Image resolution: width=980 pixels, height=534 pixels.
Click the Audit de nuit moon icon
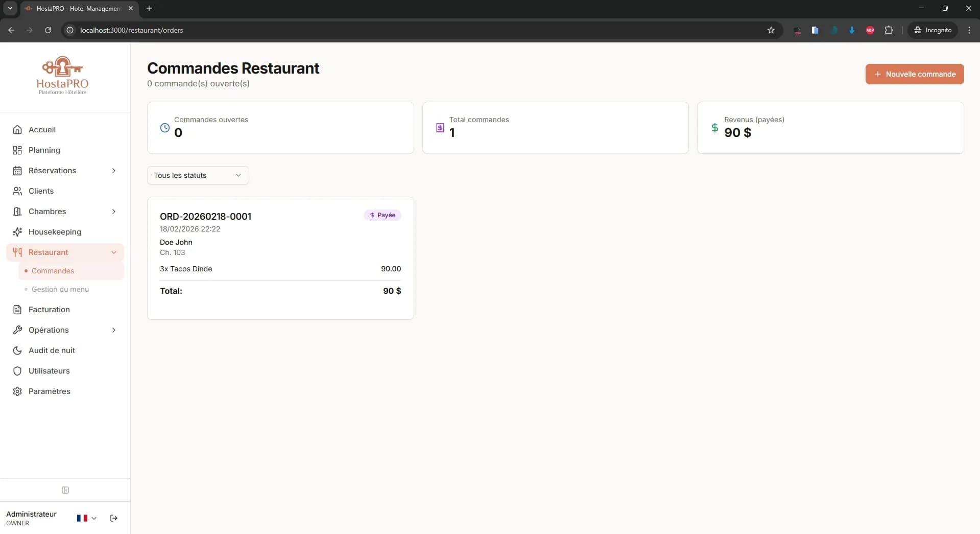pos(17,351)
